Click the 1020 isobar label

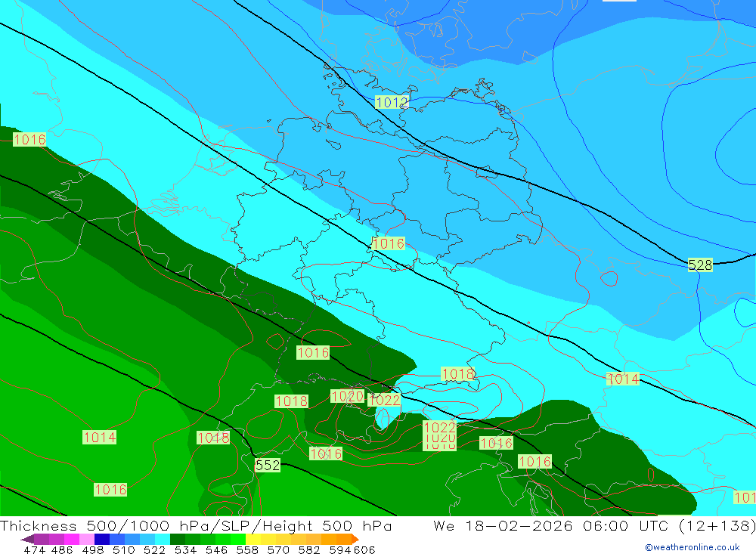coord(347,396)
